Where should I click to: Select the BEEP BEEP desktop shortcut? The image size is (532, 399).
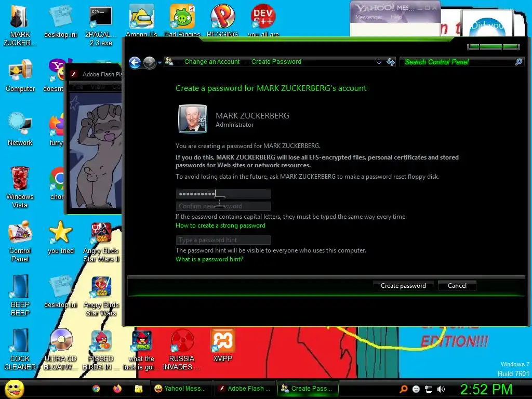point(20,296)
